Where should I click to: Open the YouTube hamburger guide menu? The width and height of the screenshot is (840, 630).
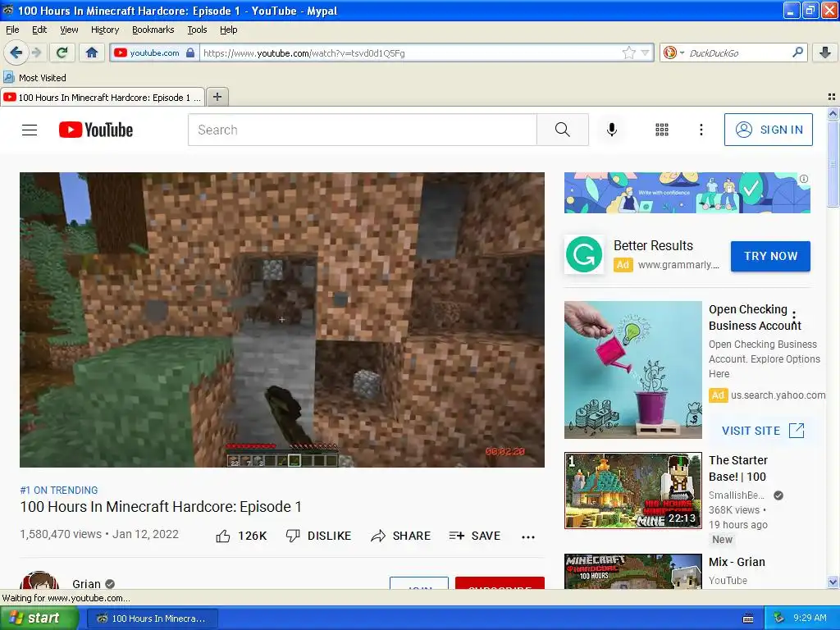tap(30, 130)
